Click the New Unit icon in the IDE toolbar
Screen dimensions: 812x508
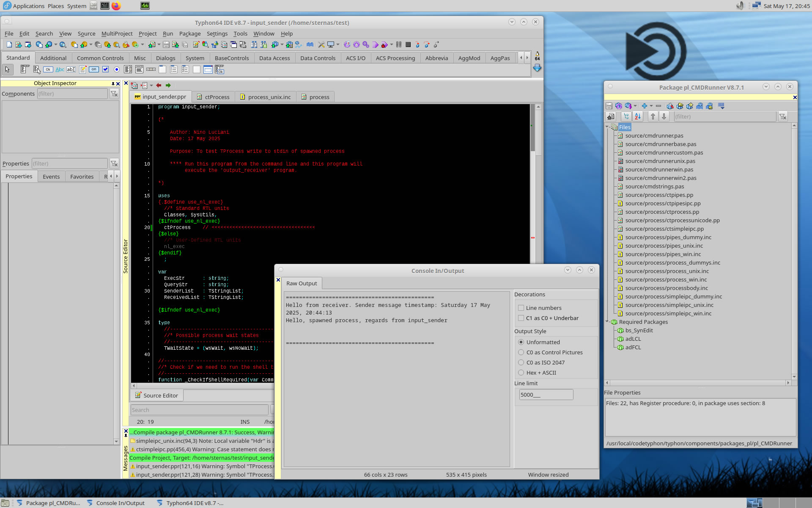coord(19,44)
